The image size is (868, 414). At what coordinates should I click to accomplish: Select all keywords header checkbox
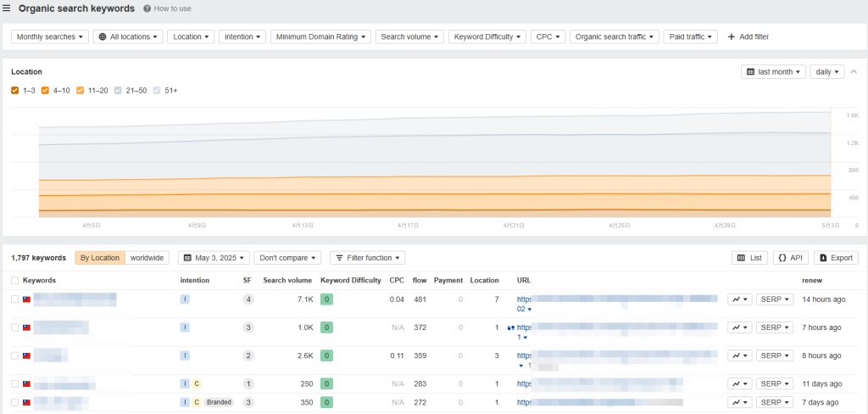pos(15,281)
